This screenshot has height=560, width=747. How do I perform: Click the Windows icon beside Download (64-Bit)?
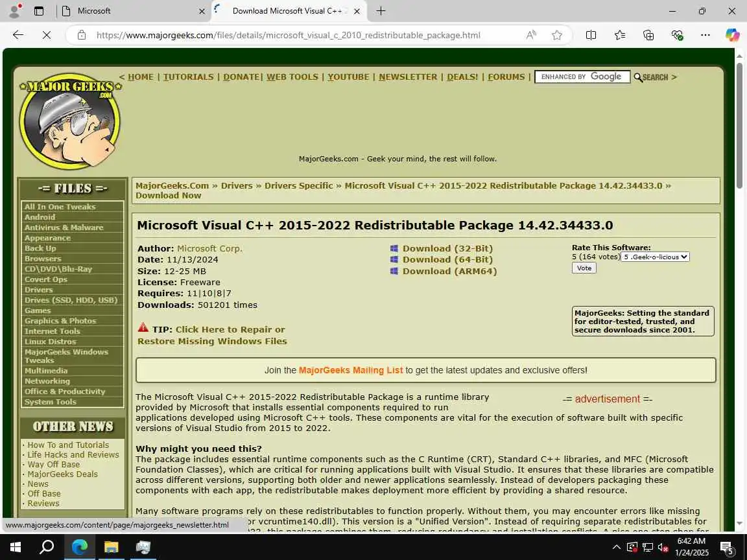pos(394,259)
